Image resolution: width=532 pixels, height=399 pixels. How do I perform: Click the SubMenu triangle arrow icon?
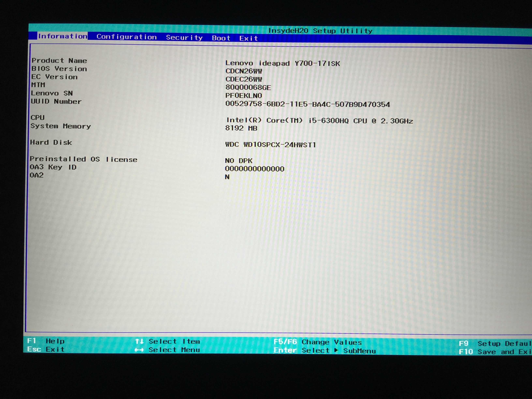336,350
